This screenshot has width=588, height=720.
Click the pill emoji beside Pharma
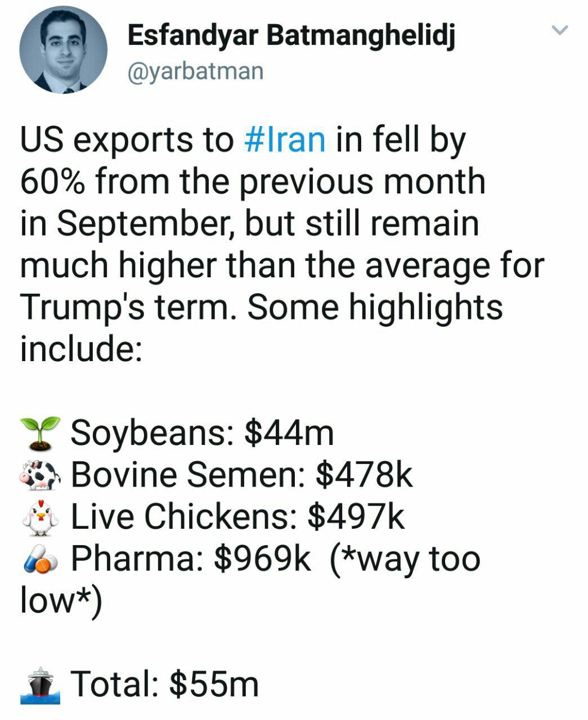point(40,559)
